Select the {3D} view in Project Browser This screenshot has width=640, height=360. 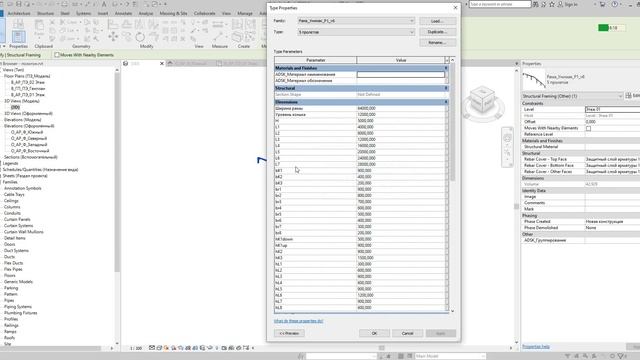point(16,107)
